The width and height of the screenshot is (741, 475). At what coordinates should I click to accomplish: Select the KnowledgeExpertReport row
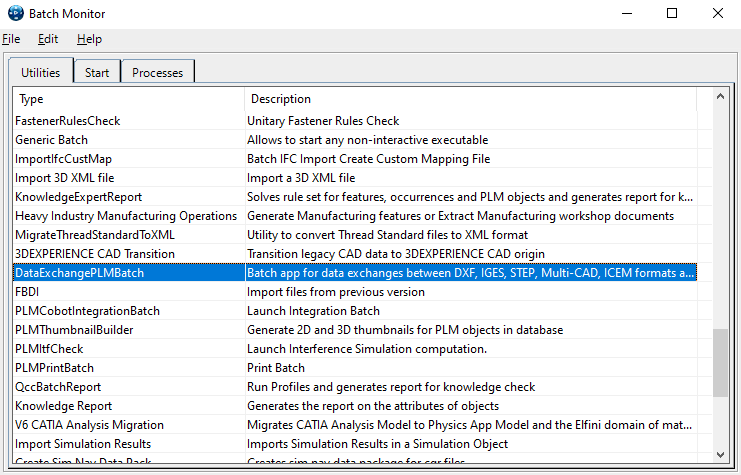tap(354, 197)
